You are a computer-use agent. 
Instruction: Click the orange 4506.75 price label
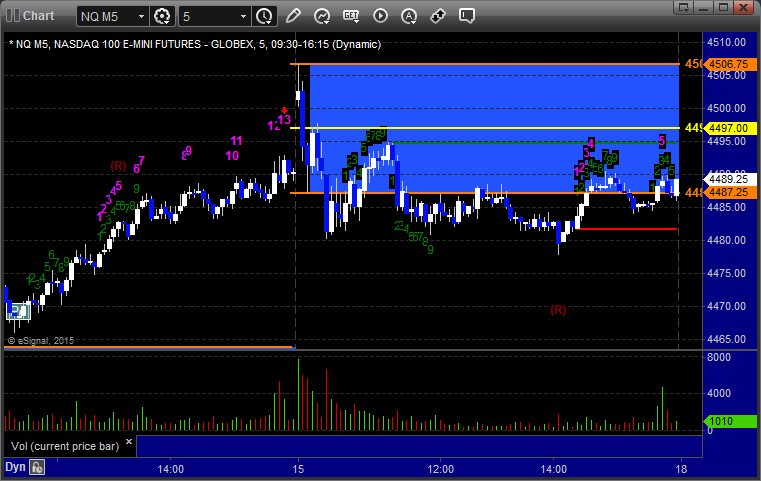[x=729, y=64]
